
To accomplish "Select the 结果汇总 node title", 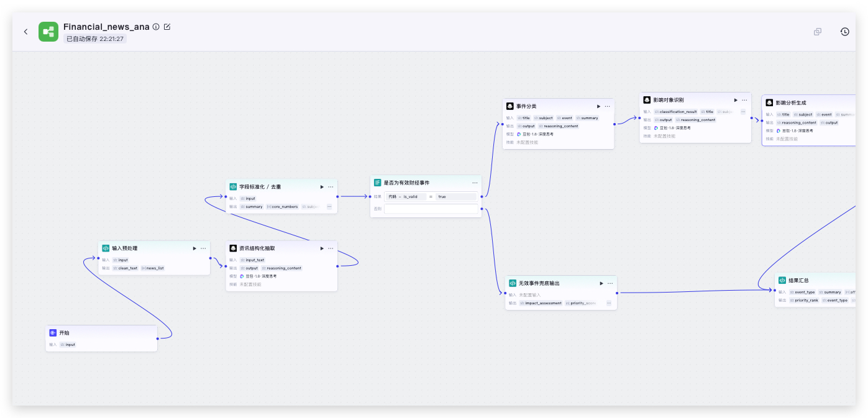I will coord(798,281).
